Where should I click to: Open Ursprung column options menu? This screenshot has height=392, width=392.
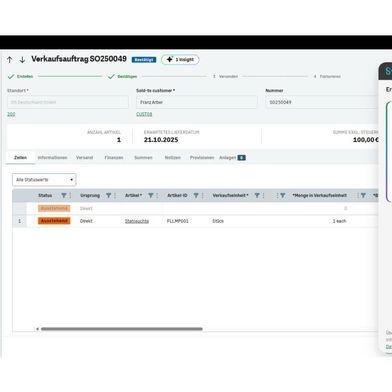coord(115,195)
